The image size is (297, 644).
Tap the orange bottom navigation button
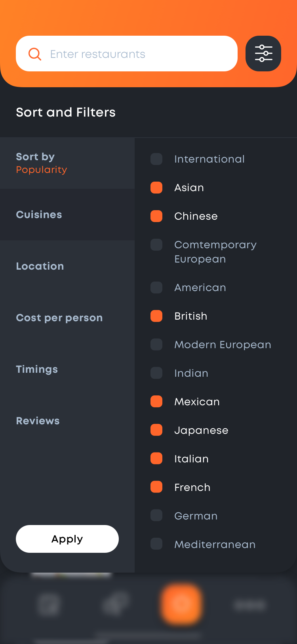181,604
